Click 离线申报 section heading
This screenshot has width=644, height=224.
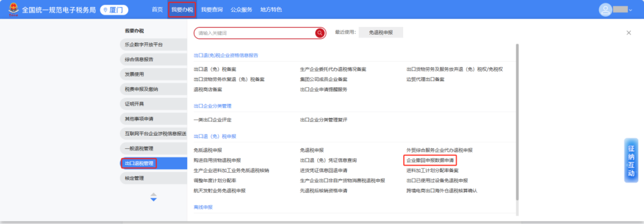click(203, 207)
